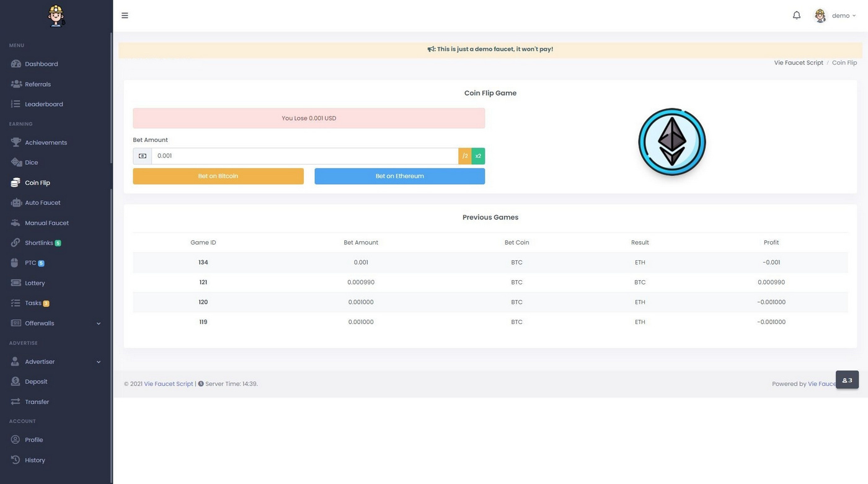Open the History page
Image resolution: width=868 pixels, height=484 pixels.
[x=35, y=460]
